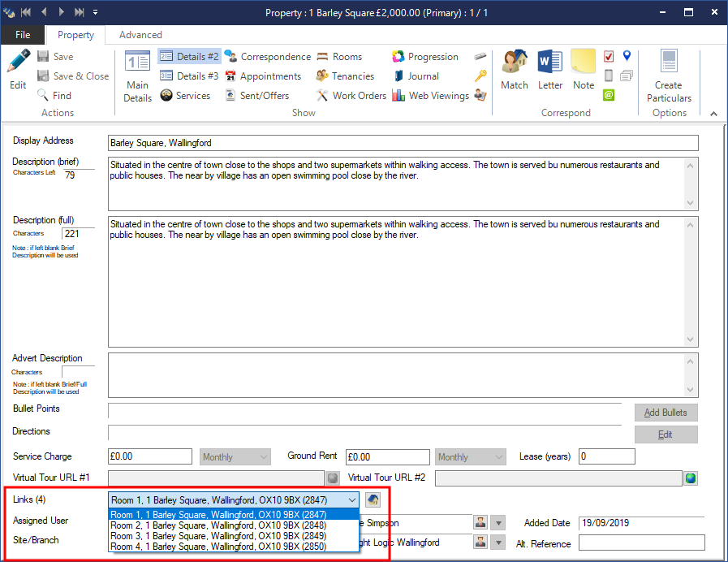
Task: Open Match applicants tool
Action: tap(514, 70)
